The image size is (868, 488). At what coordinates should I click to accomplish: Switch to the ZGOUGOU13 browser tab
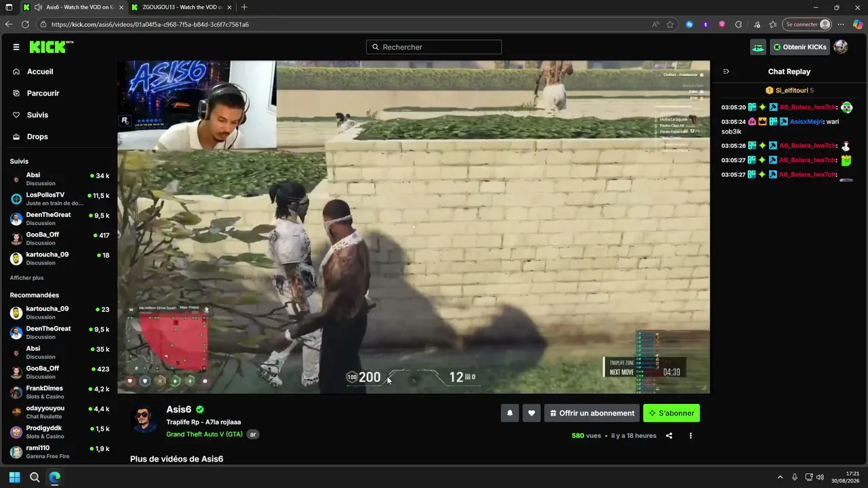pyautogui.click(x=180, y=7)
